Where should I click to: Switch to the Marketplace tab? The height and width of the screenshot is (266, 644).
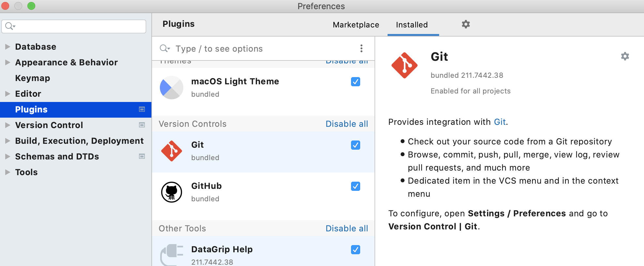(x=356, y=25)
